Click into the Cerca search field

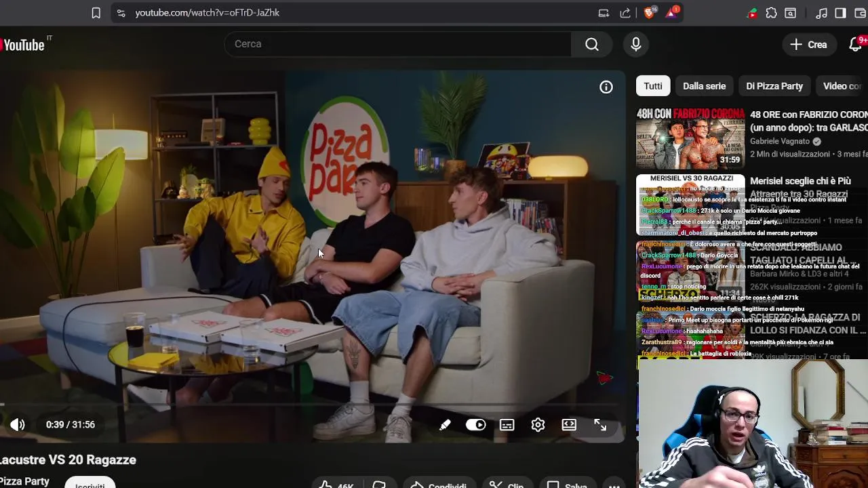click(x=398, y=44)
